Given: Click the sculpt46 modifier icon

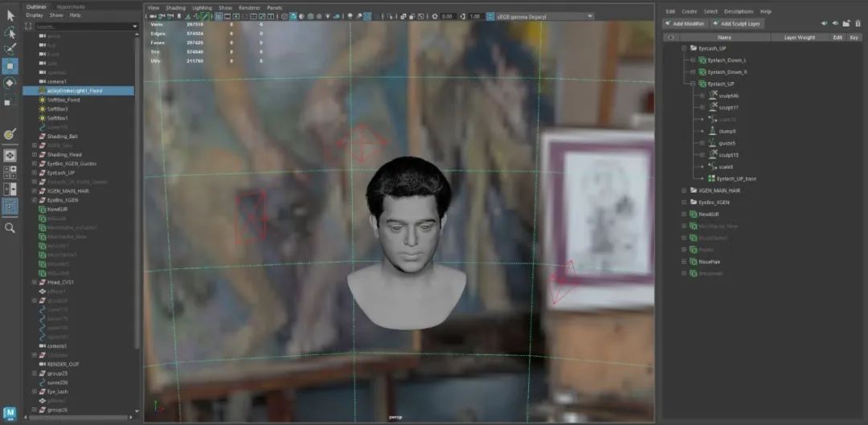Looking at the screenshot, I should pyautogui.click(x=712, y=96).
